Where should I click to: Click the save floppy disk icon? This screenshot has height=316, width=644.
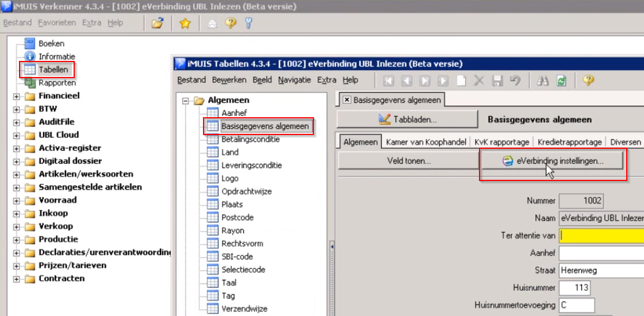[x=497, y=80]
